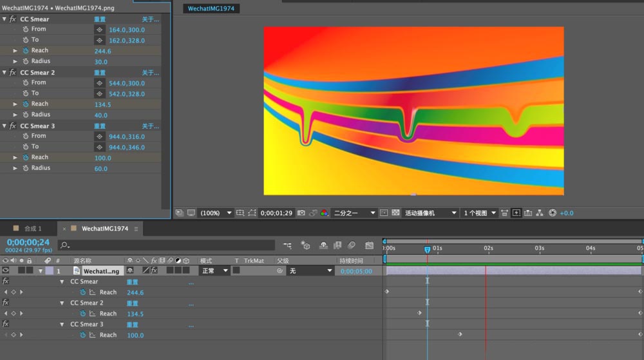This screenshot has width=644, height=360.
Task: Open the composition flowchart icon in timeline
Action: coord(287,245)
